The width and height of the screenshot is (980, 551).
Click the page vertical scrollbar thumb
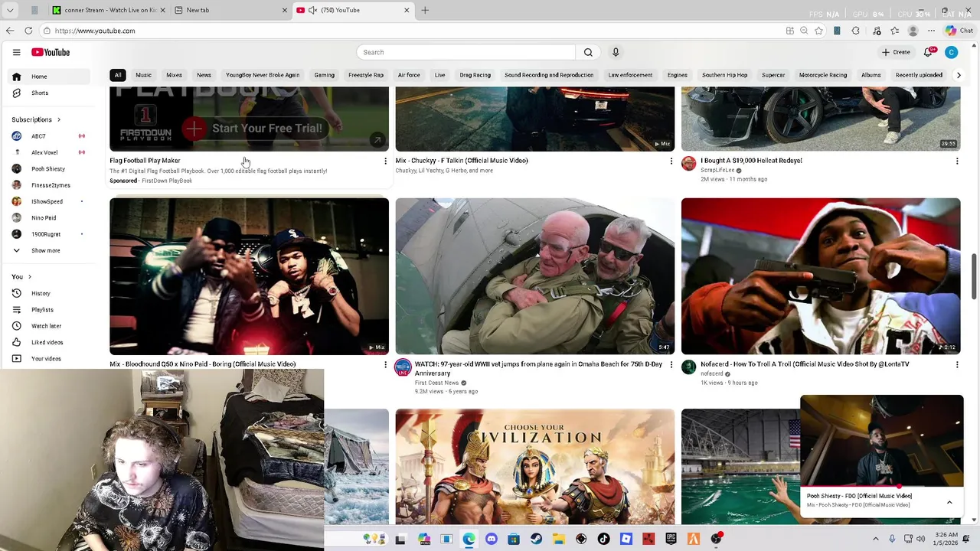975,276
